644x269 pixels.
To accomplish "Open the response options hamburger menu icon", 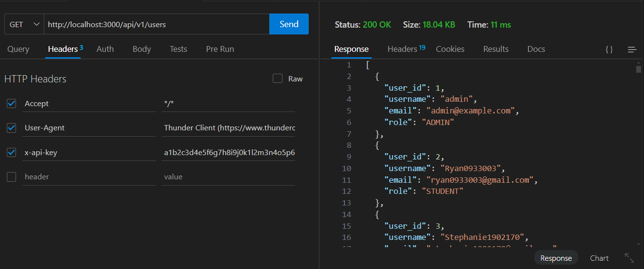I will coord(632,49).
